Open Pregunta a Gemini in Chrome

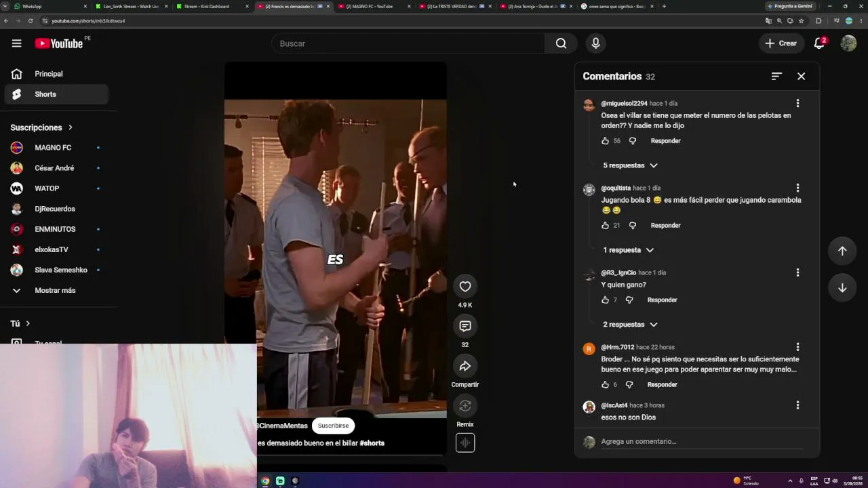click(x=791, y=6)
